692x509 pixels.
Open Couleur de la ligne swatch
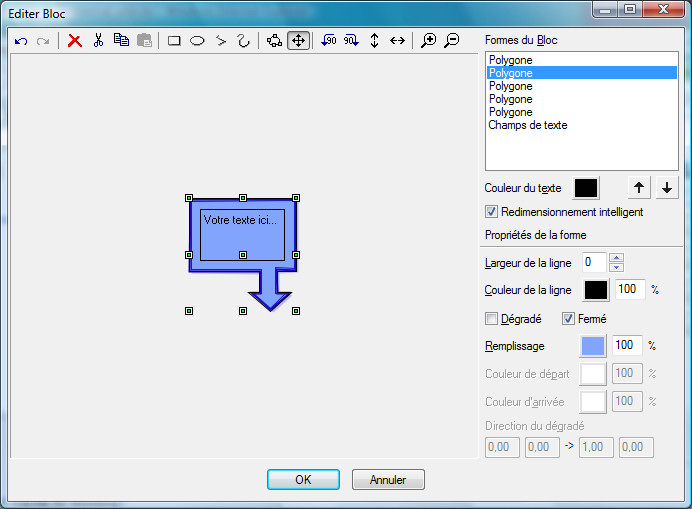(596, 290)
